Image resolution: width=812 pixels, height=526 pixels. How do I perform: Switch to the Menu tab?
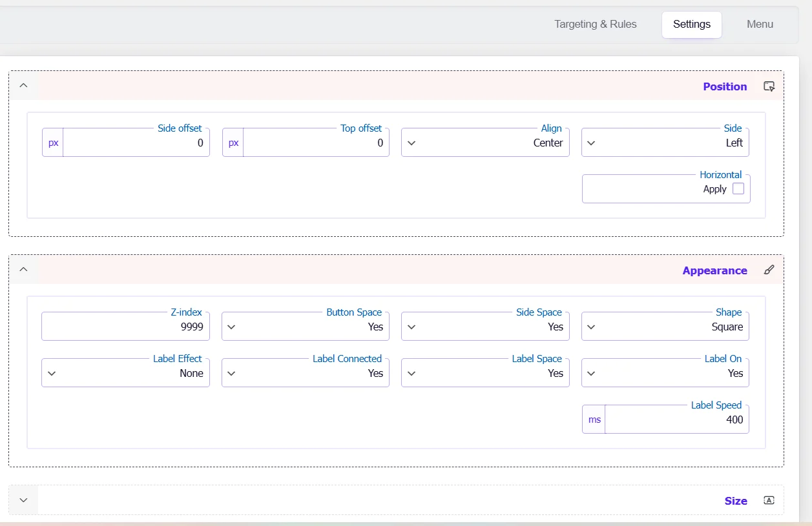pyautogui.click(x=760, y=25)
